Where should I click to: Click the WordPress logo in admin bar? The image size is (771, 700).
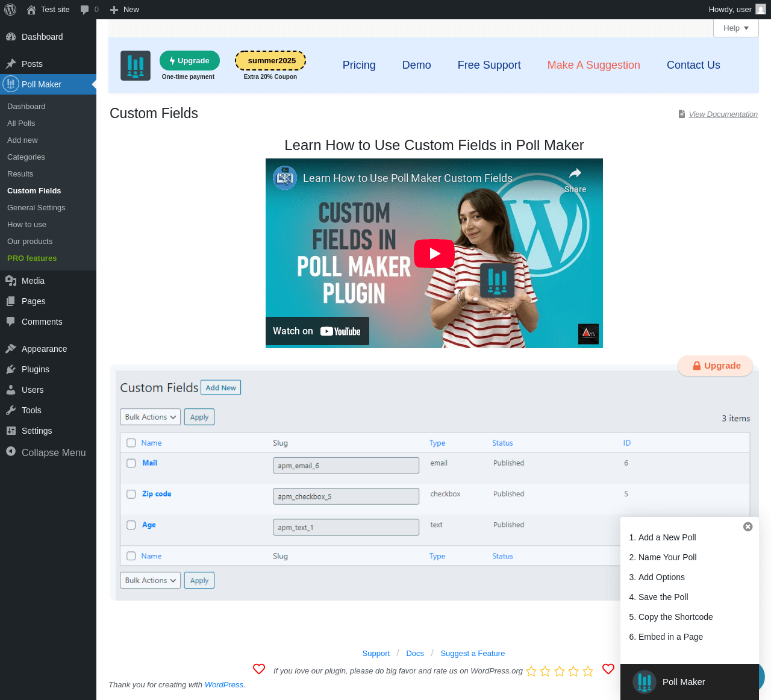pyautogui.click(x=10, y=10)
